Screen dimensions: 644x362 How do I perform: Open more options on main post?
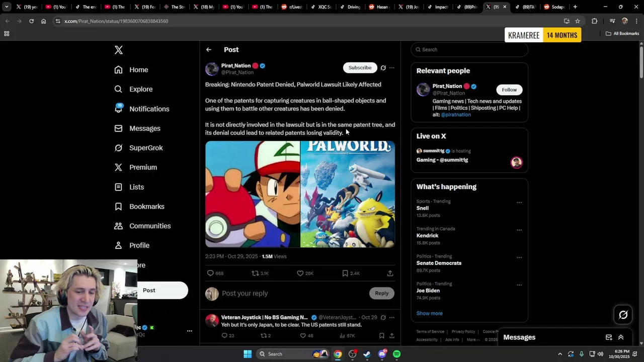coord(392,68)
